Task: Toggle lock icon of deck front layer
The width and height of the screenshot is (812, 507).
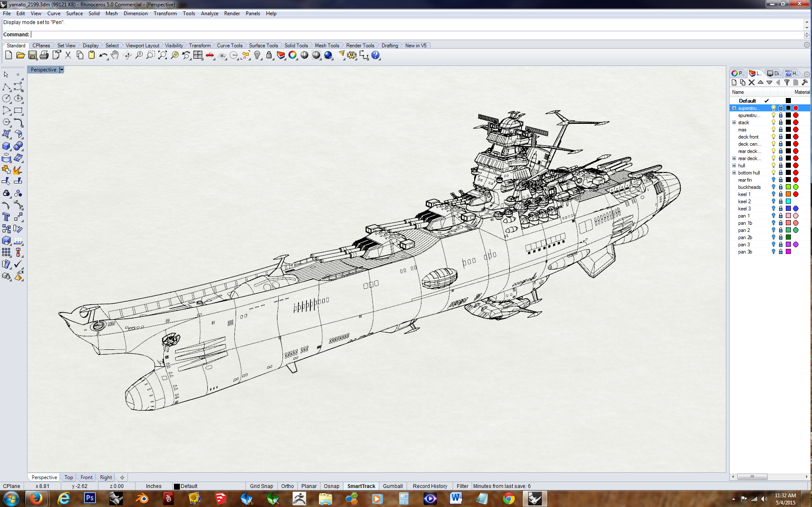Action: tap(781, 137)
